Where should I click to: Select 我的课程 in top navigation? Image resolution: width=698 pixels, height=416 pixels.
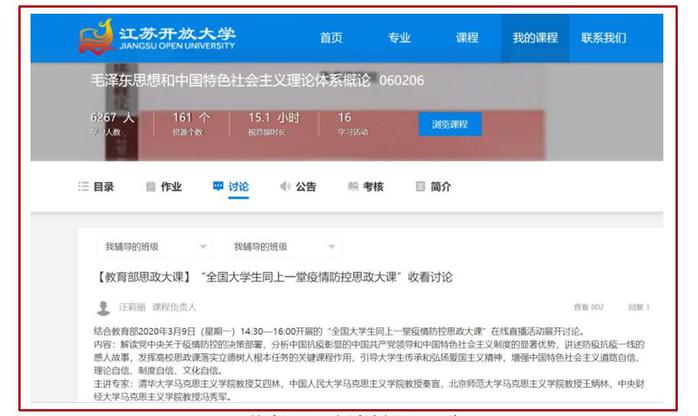click(535, 38)
